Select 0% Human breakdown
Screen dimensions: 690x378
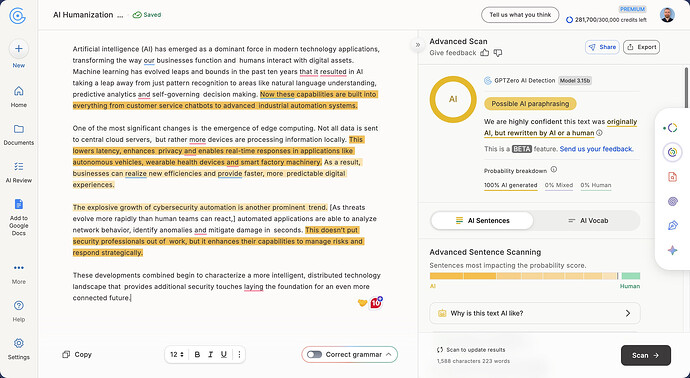tap(595, 185)
